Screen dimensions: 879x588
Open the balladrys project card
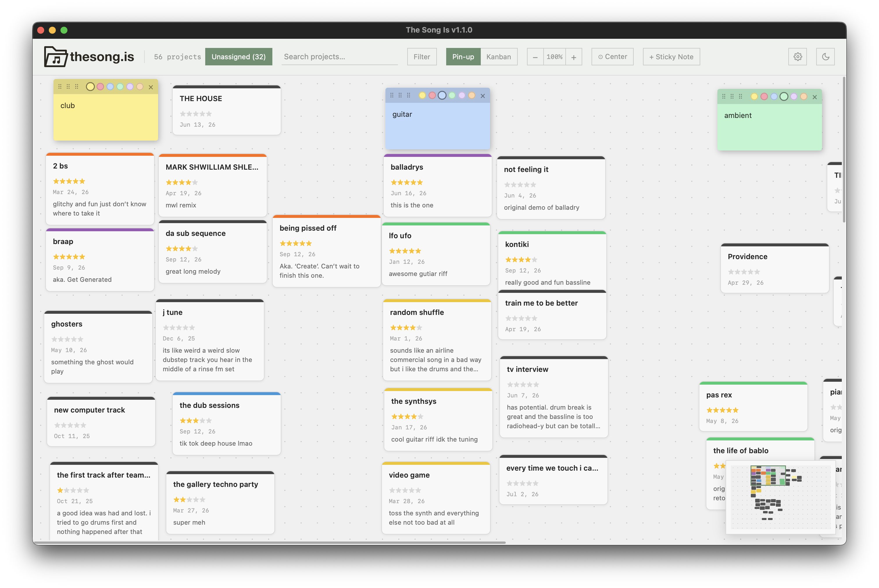pyautogui.click(x=437, y=185)
